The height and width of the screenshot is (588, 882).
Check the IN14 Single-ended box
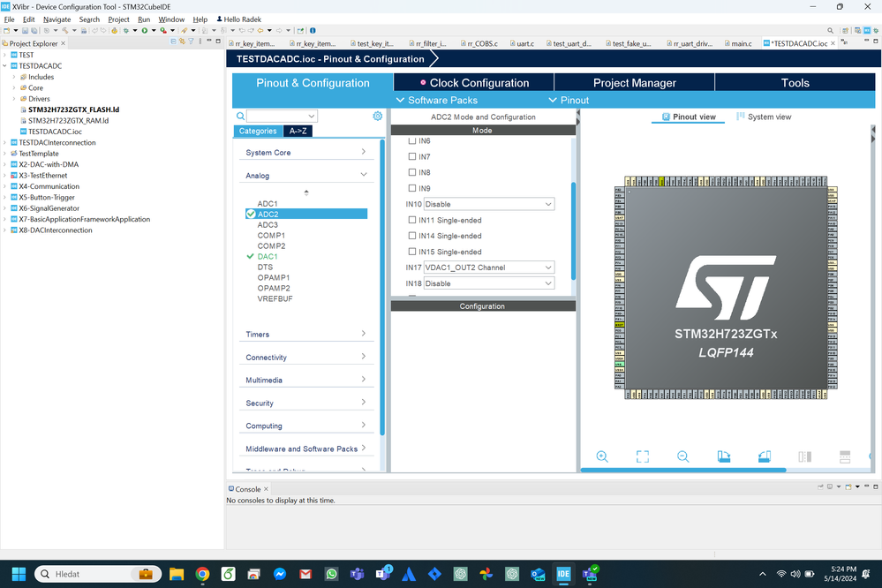click(x=412, y=236)
